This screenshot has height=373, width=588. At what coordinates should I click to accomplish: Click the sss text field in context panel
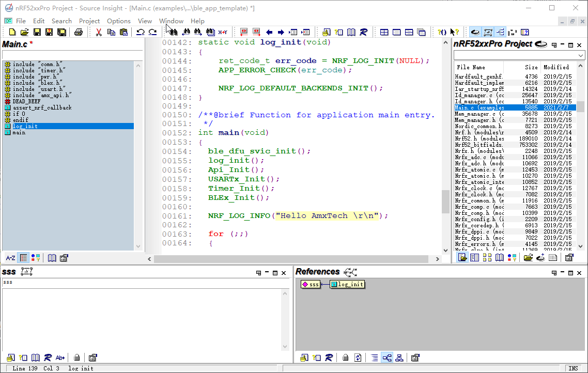pyautogui.click(x=146, y=283)
